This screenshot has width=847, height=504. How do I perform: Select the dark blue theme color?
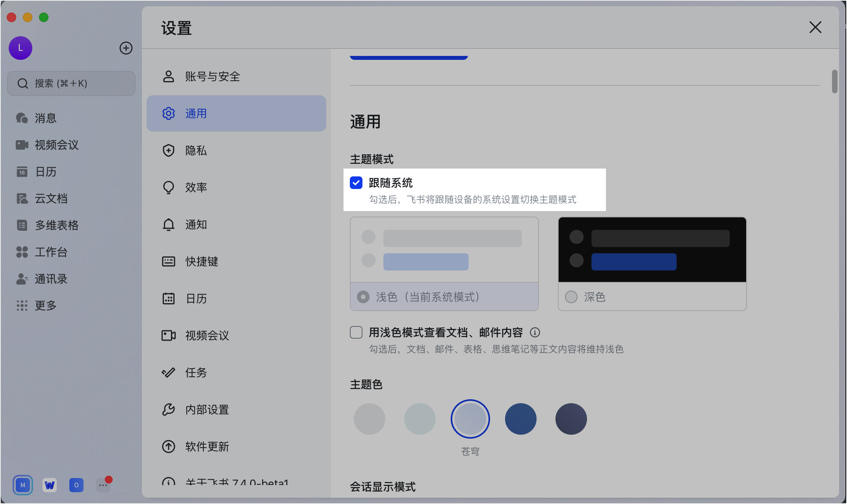click(520, 419)
